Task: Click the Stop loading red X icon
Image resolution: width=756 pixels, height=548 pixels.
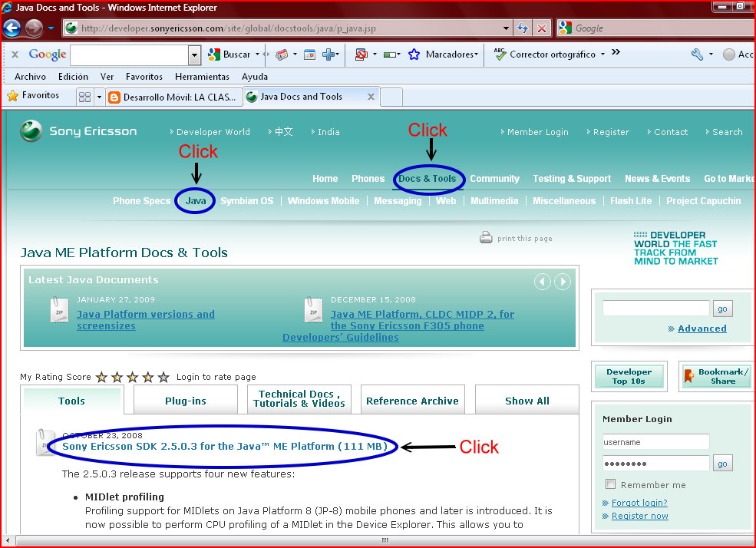Action: 542,28
